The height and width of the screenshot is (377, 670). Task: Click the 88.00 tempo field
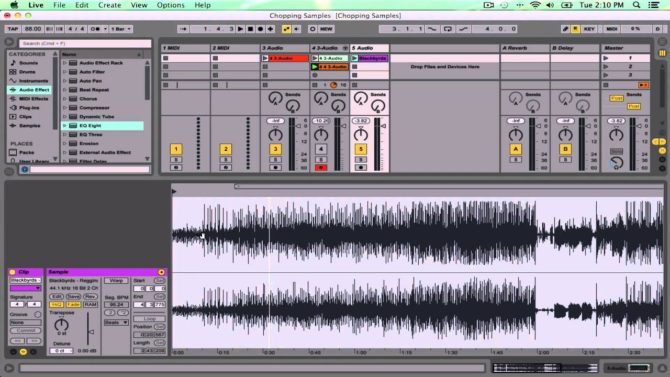pyautogui.click(x=32, y=29)
